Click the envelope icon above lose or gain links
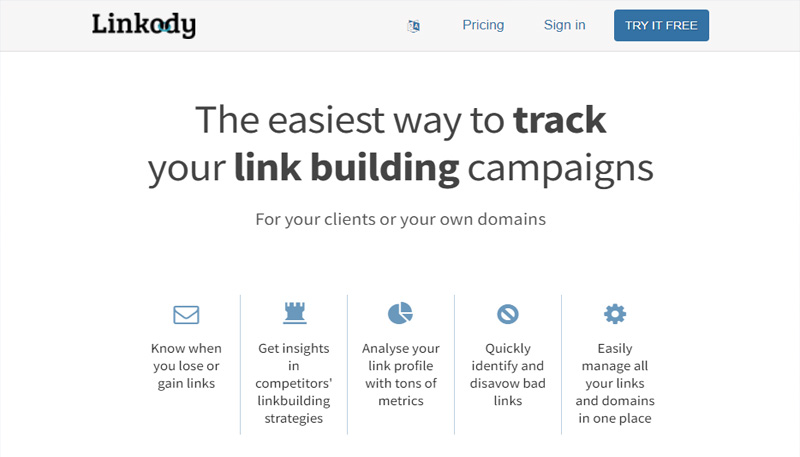Viewport: 800px width, 457px height. coord(186,314)
